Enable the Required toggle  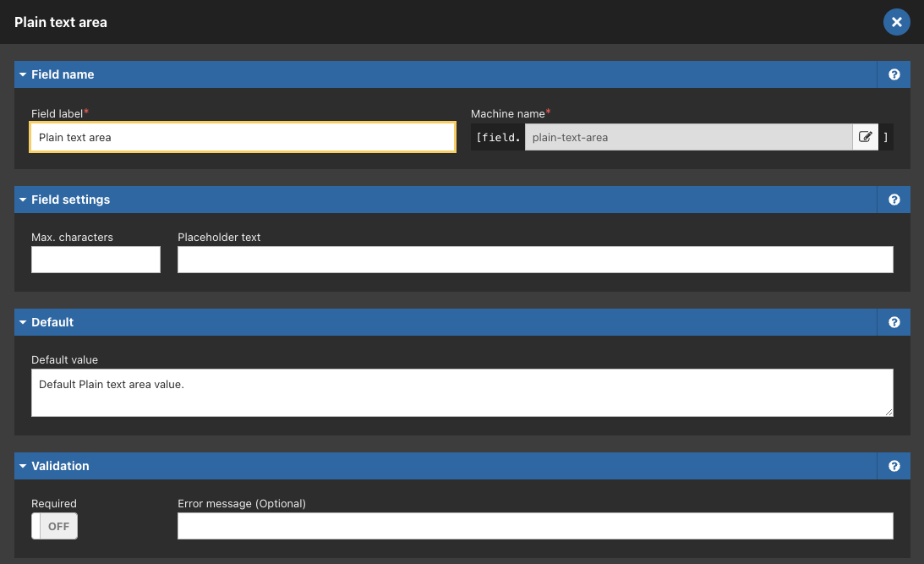[54, 526]
